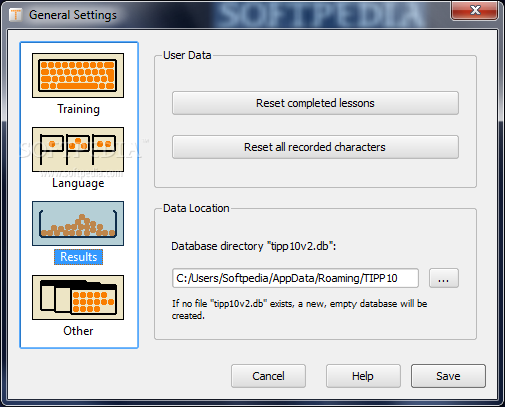
Task: Click Reset all recorded characters
Action: 315,147
